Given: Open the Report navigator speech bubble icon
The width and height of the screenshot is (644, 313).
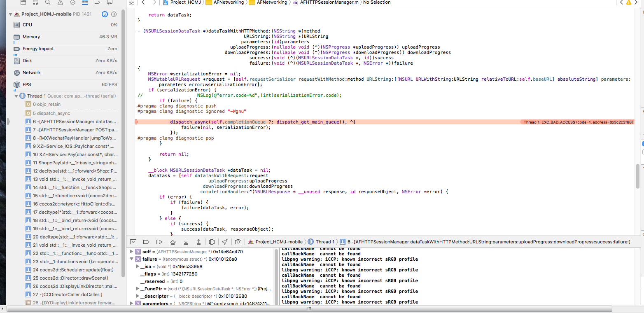Looking at the screenshot, I should (110, 2).
